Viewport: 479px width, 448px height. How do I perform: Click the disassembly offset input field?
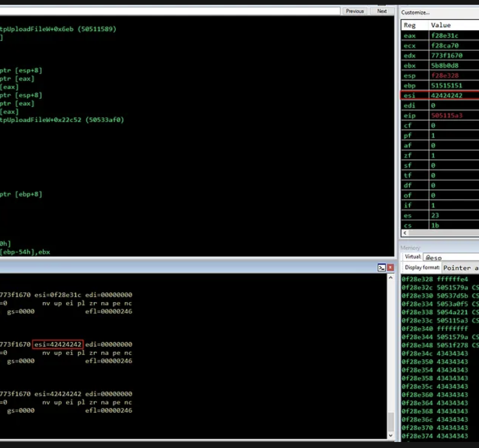point(168,11)
